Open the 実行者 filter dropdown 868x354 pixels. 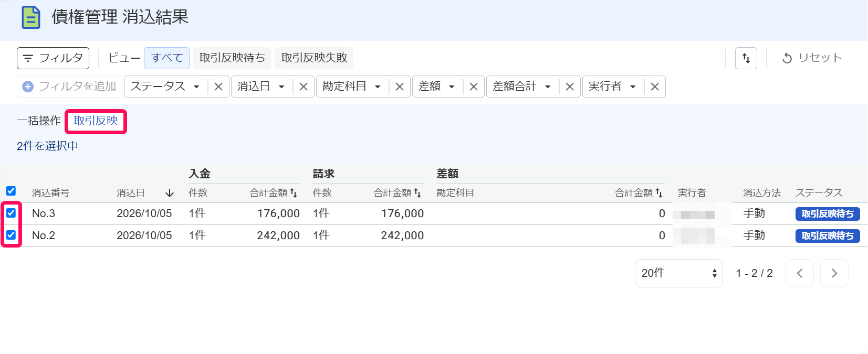(x=612, y=87)
